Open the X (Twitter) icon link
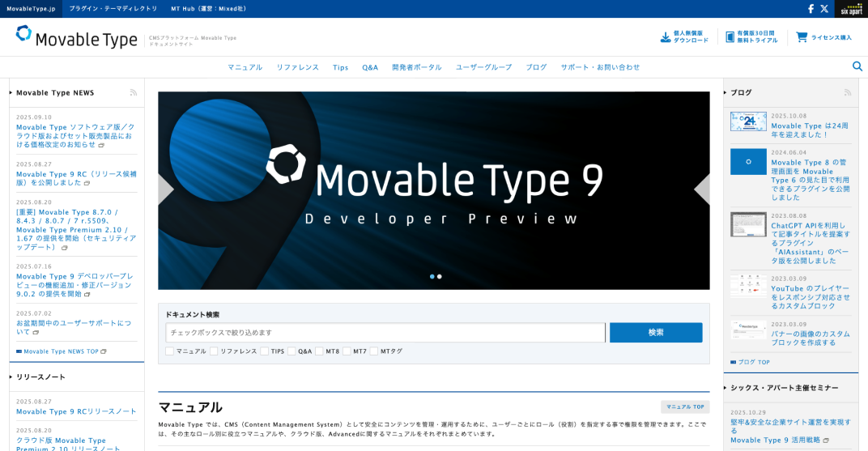This screenshot has height=451, width=868. pyautogui.click(x=824, y=9)
